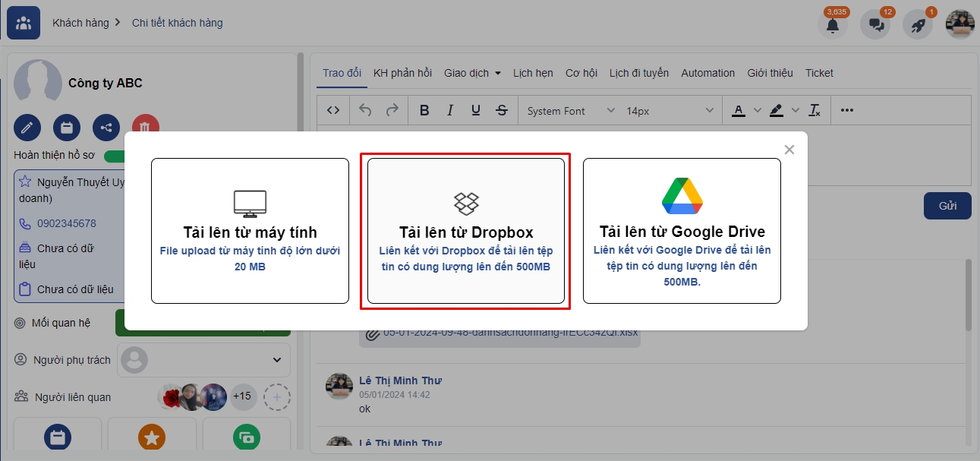The image size is (980, 461).
Task: Click the green payment card icon
Action: tap(247, 437)
